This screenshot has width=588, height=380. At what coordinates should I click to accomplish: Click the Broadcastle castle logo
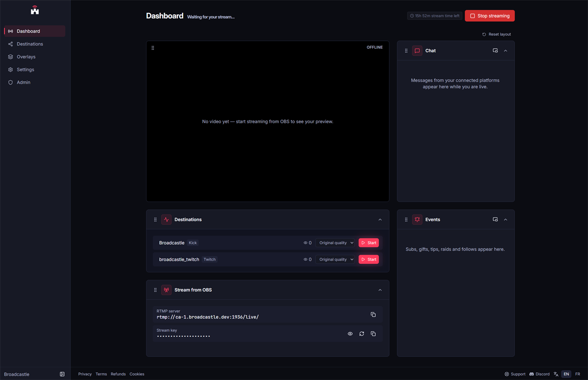coord(35,10)
